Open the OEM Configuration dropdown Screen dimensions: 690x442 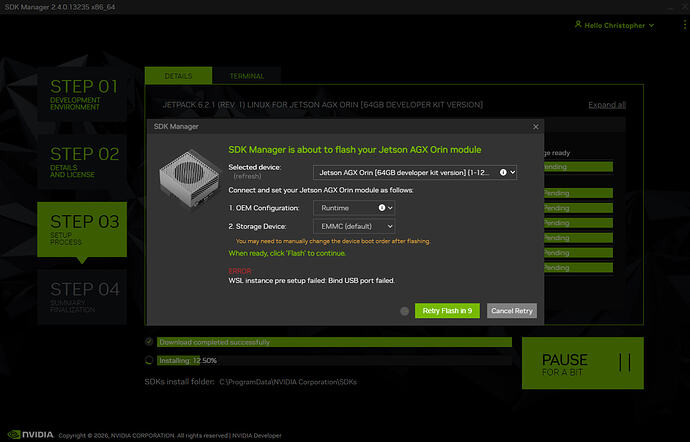354,208
